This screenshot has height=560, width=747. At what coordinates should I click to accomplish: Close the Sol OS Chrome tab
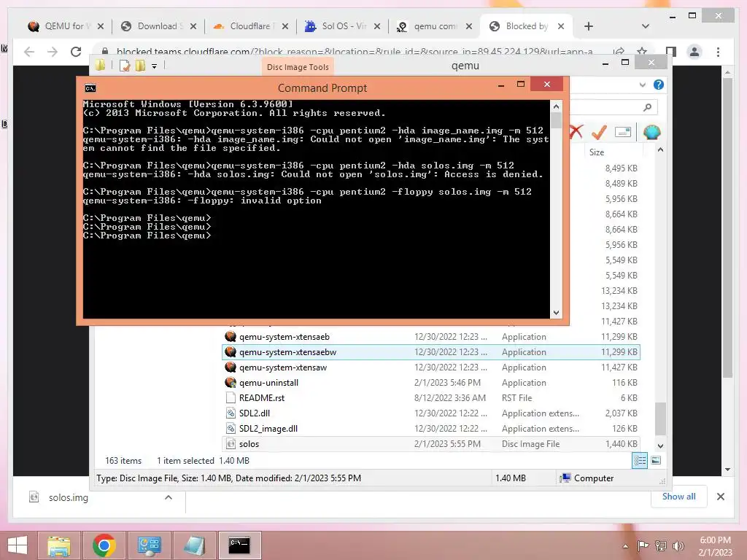tap(377, 26)
